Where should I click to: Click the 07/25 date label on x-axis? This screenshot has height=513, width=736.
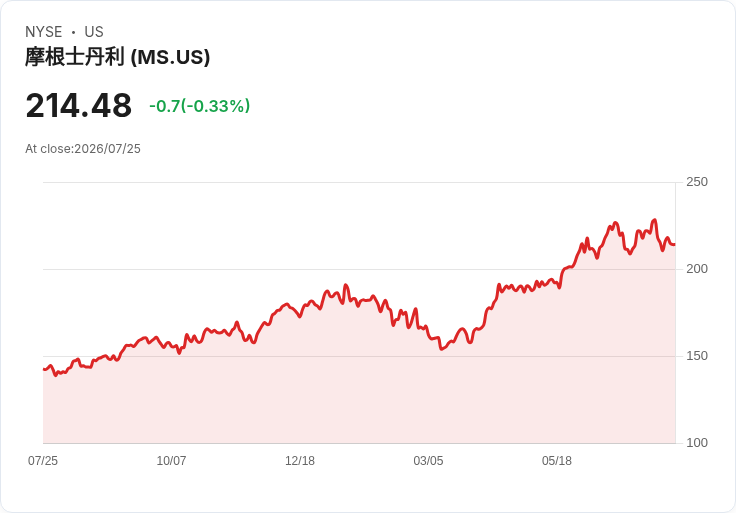[43, 461]
